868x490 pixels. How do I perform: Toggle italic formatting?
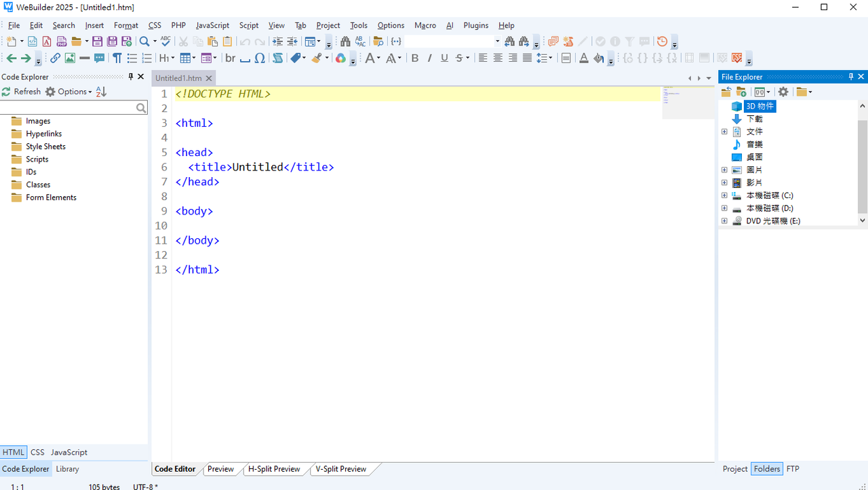tap(430, 58)
